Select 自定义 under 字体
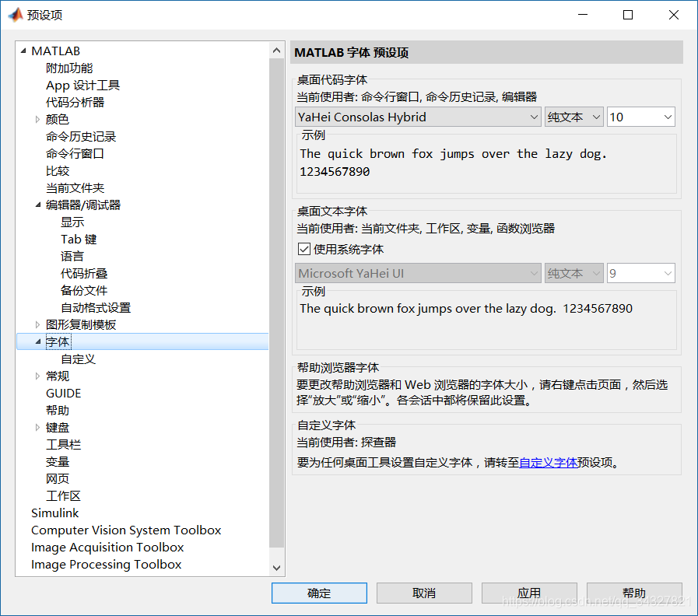This screenshot has width=698, height=616. coord(79,359)
